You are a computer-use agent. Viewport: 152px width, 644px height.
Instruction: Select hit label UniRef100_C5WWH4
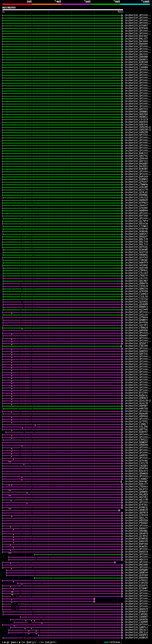click(x=137, y=184)
